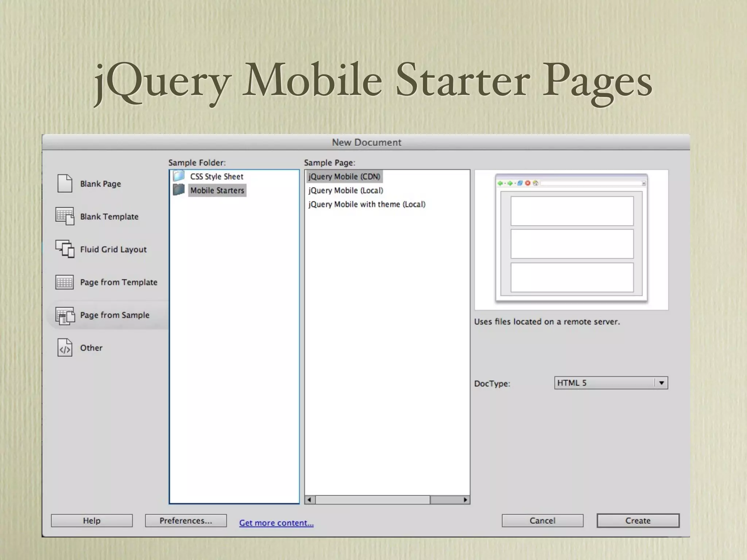
Task: Select jQuery Mobile with theme (Local)
Action: click(x=367, y=204)
